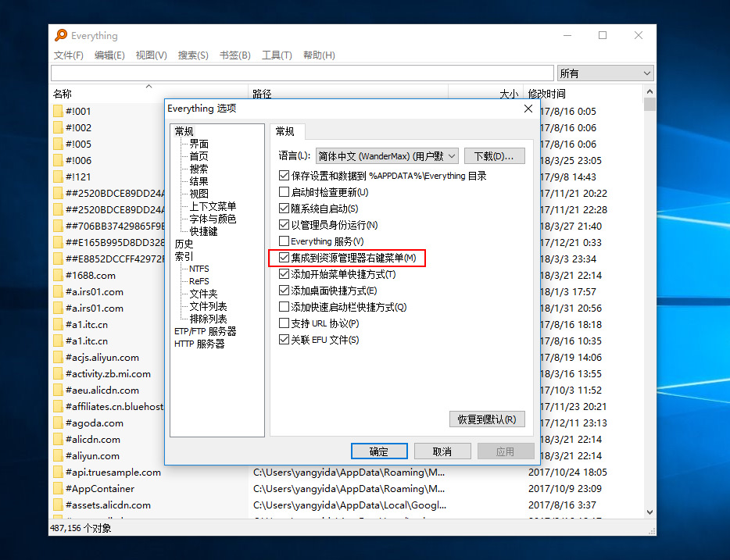Click the 下载(D)... button
This screenshot has width=730, height=560.
[x=495, y=156]
